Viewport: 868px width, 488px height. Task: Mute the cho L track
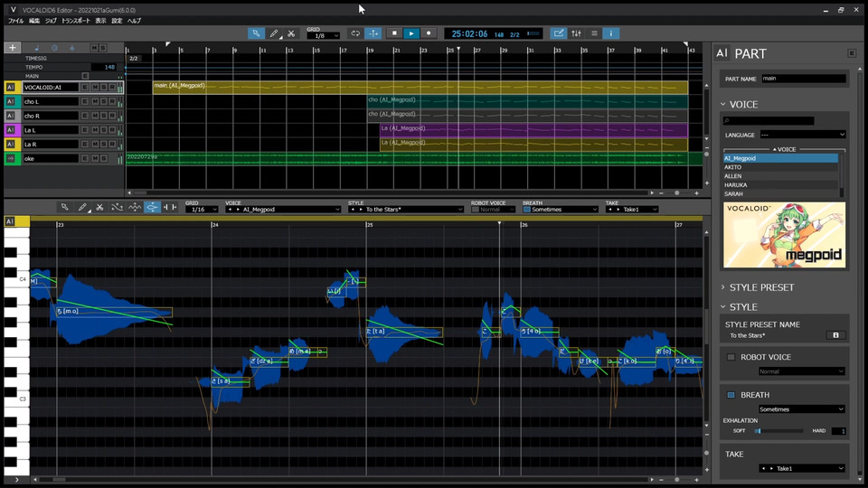tap(93, 101)
